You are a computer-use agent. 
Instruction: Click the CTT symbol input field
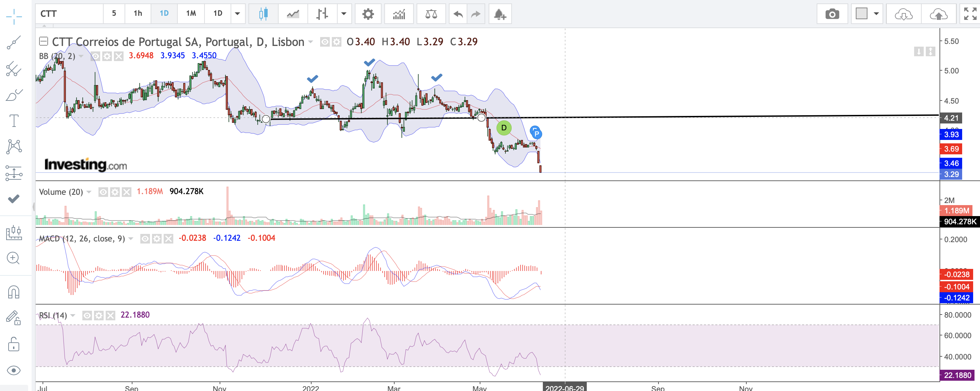69,14
